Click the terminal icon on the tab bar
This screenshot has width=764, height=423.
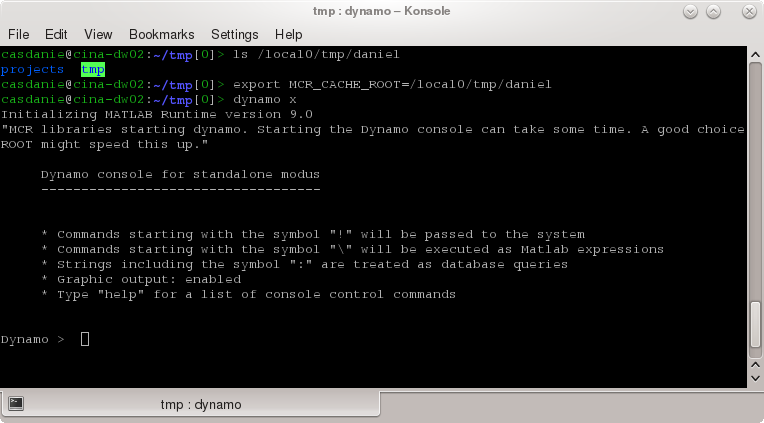pyautogui.click(x=16, y=403)
